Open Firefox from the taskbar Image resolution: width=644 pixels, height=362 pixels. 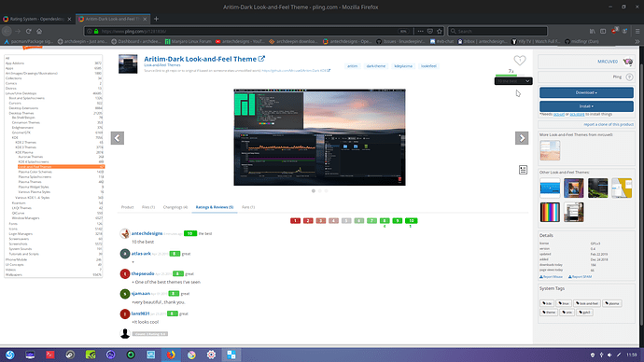pyautogui.click(x=171, y=355)
